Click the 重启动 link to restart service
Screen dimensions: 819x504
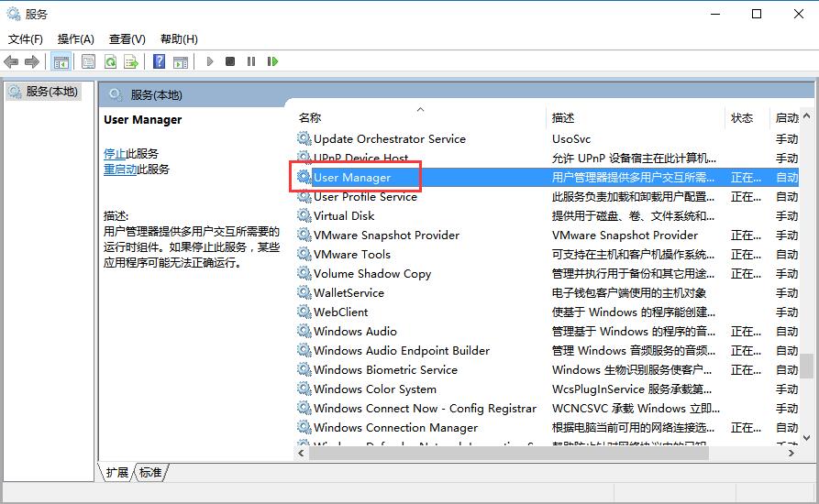[120, 169]
